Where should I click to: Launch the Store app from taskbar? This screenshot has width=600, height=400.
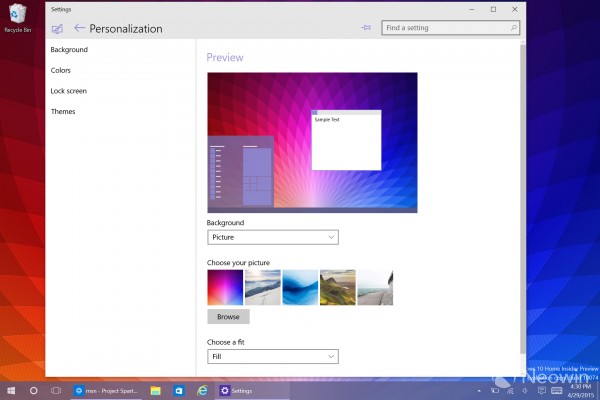pyautogui.click(x=179, y=391)
